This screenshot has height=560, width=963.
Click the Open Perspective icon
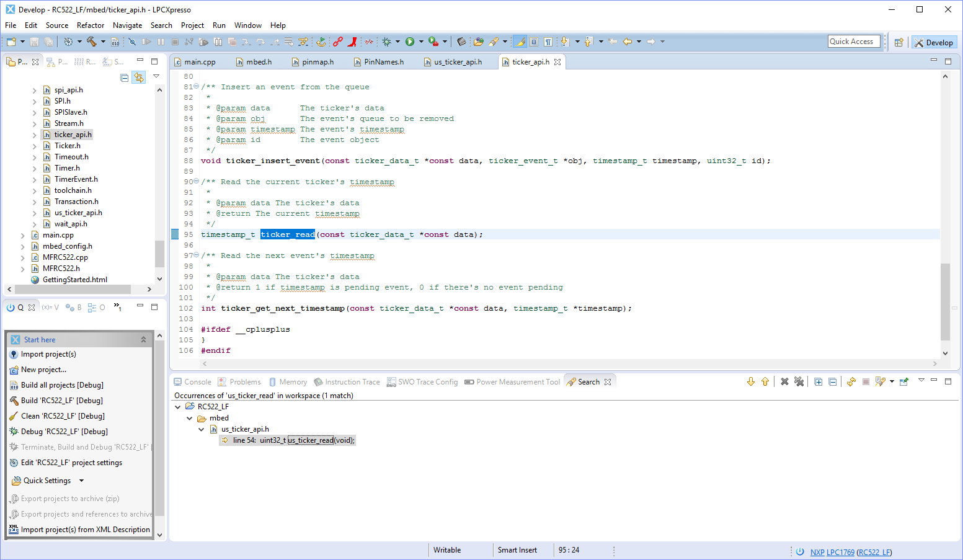(899, 42)
